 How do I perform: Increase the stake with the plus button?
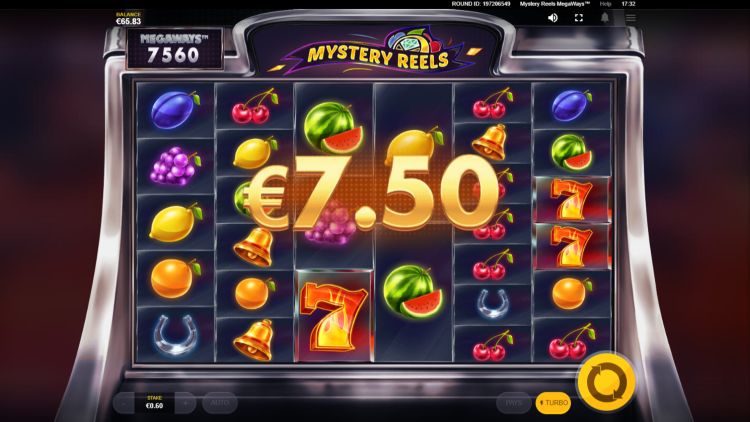[x=185, y=403]
